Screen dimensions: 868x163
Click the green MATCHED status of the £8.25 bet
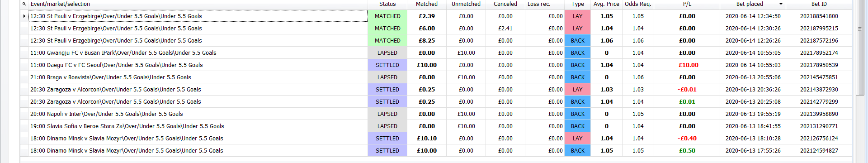point(387,41)
